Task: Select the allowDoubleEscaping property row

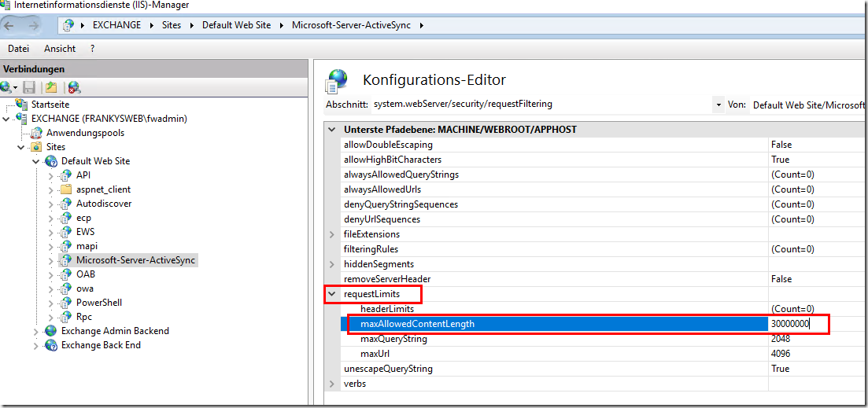Action: pos(388,145)
